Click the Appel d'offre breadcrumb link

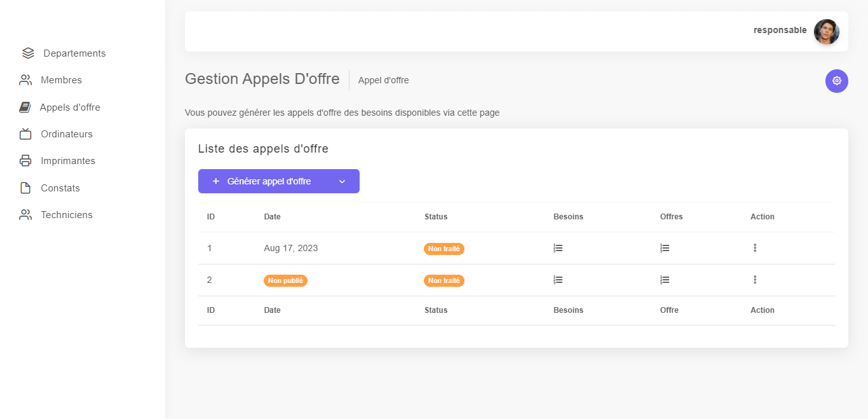383,80
